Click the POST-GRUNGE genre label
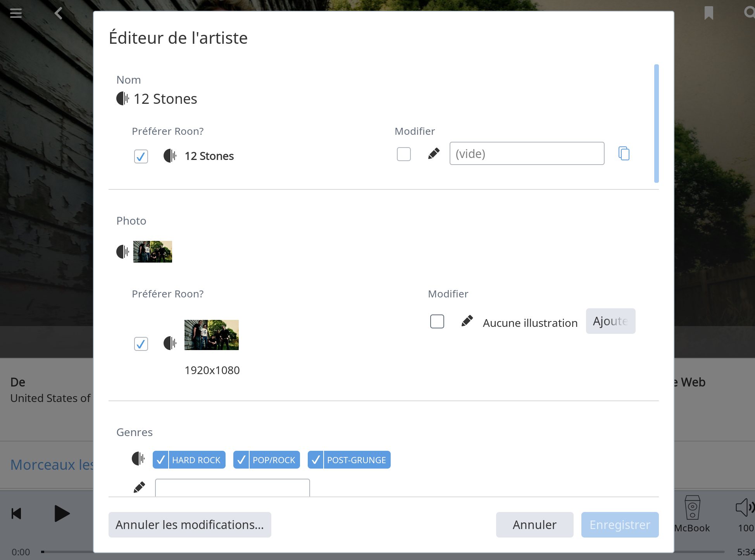 point(357,460)
